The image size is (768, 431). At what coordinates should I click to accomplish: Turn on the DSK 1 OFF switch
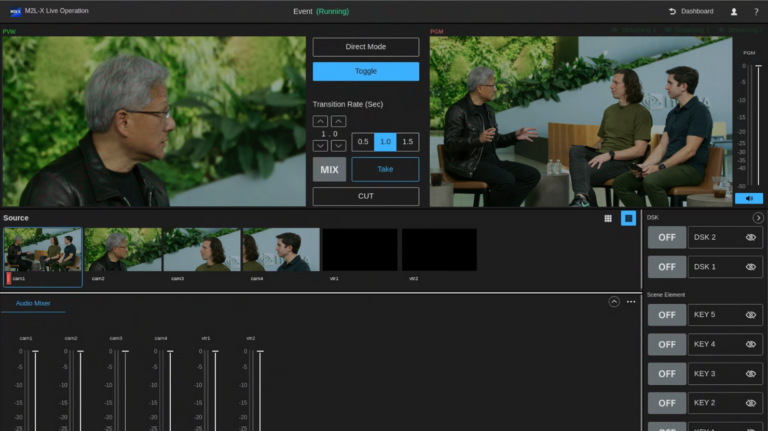(x=666, y=267)
